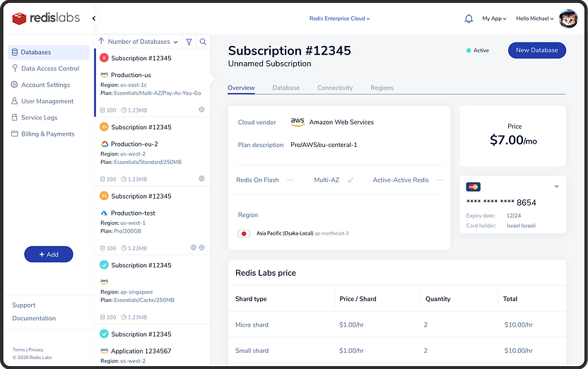The image size is (588, 369).
Task: Click the Multi-AZ checkmark
Action: (350, 180)
